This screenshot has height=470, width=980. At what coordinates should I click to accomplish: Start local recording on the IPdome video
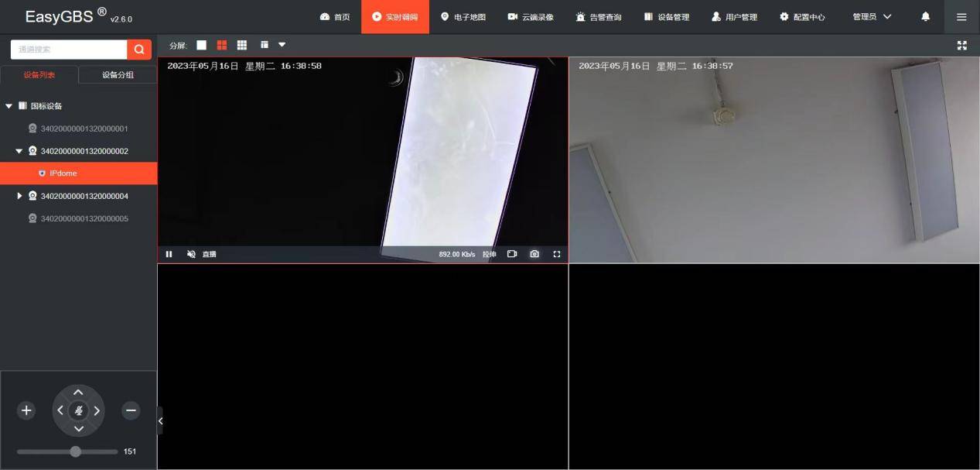pos(511,253)
